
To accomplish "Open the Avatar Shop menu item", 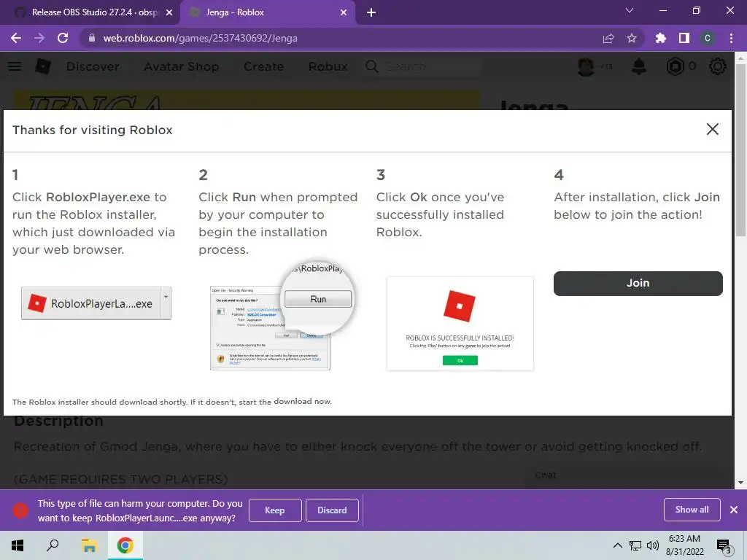I will (182, 66).
